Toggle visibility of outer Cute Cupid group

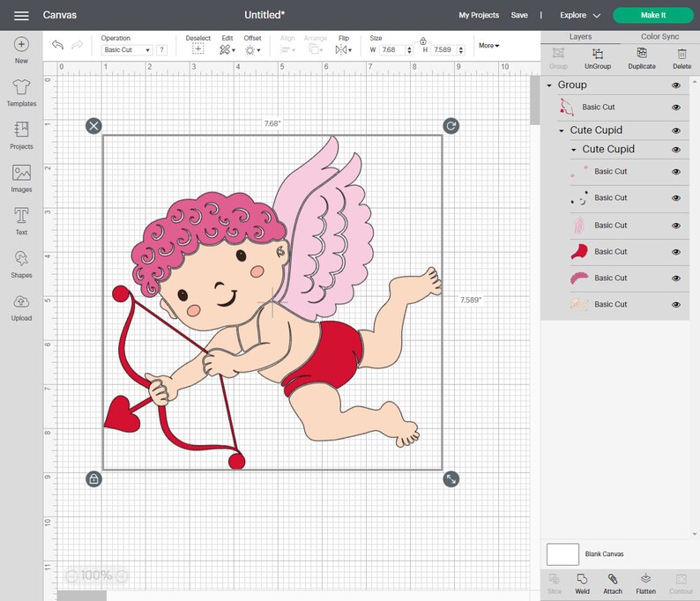(676, 130)
